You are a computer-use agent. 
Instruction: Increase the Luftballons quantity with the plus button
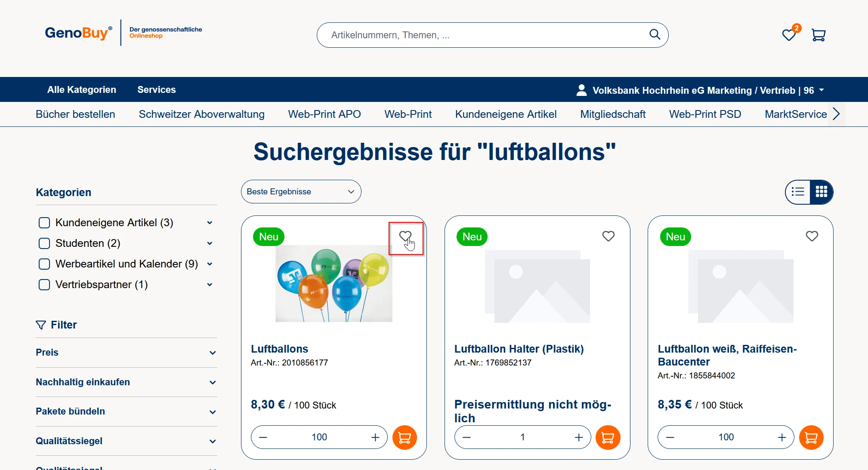pos(375,437)
